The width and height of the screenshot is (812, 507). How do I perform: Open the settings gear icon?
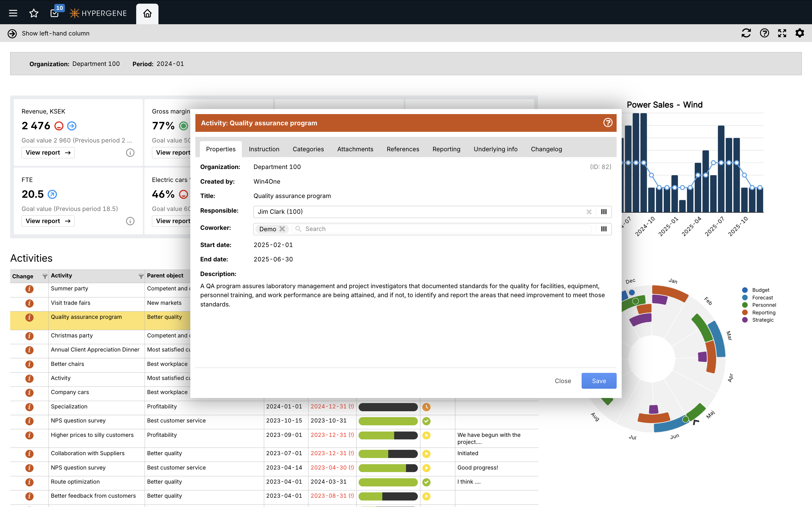click(x=800, y=33)
